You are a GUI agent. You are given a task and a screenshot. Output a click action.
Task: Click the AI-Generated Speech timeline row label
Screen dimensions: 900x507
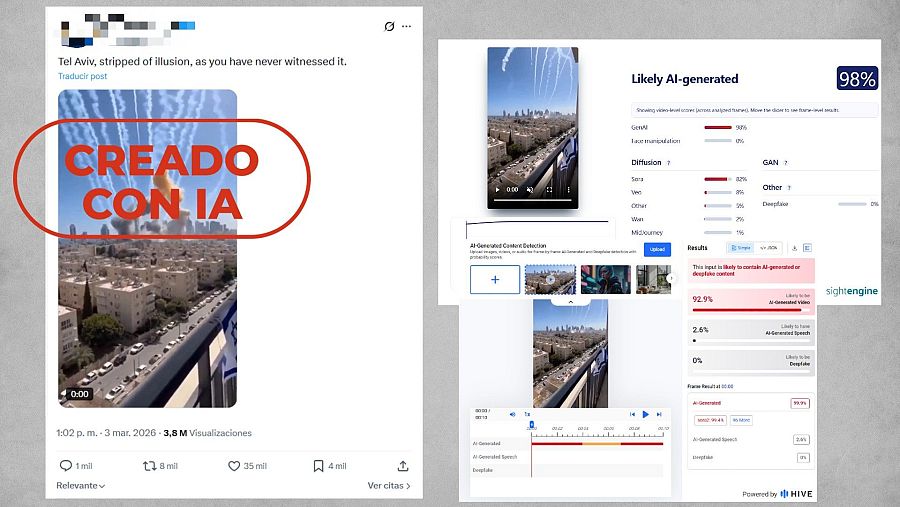[495, 456]
